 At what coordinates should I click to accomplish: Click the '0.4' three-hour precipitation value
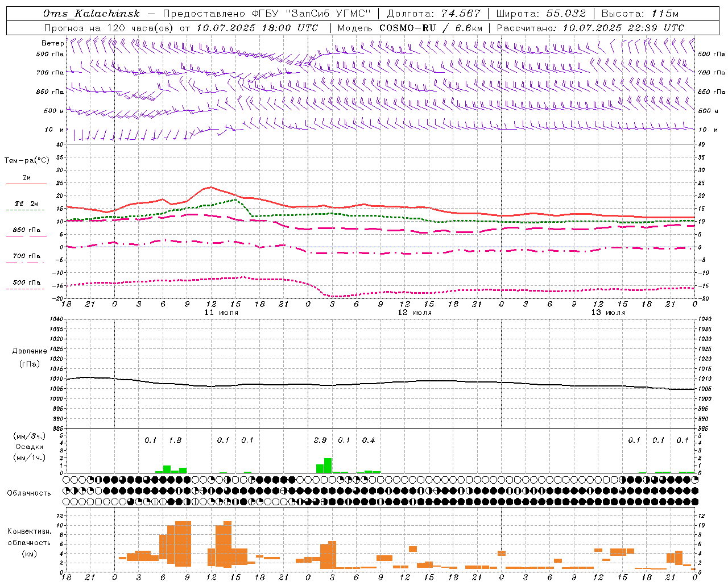pyautogui.click(x=369, y=440)
